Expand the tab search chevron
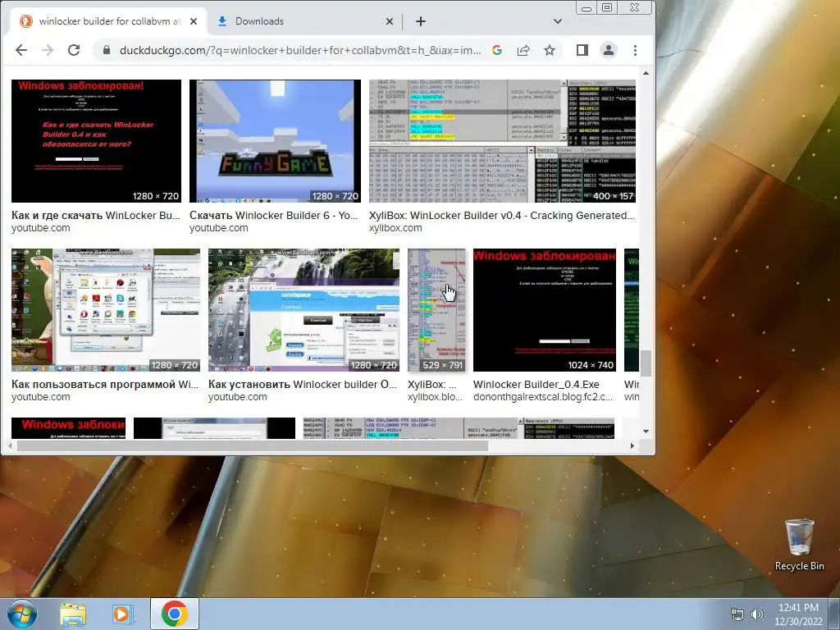The image size is (840, 630). (x=558, y=21)
